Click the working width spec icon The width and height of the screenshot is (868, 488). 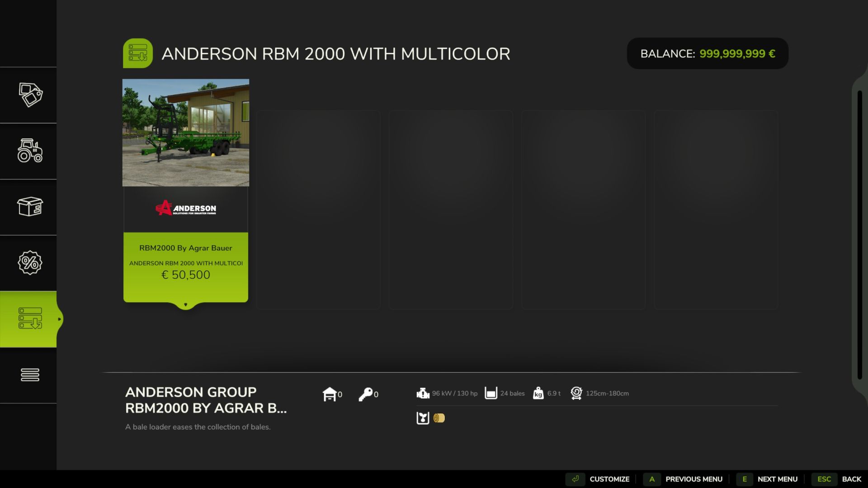coord(576,393)
